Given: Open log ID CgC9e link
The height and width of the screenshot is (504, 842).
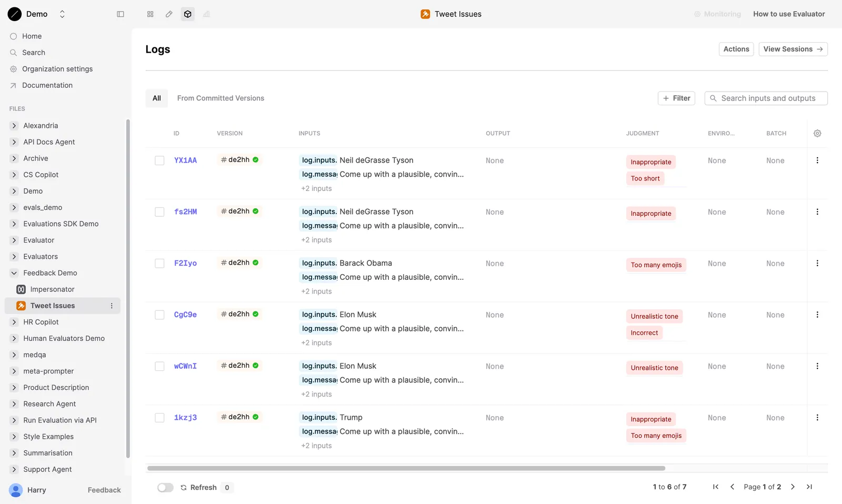Looking at the screenshot, I should [x=185, y=315].
